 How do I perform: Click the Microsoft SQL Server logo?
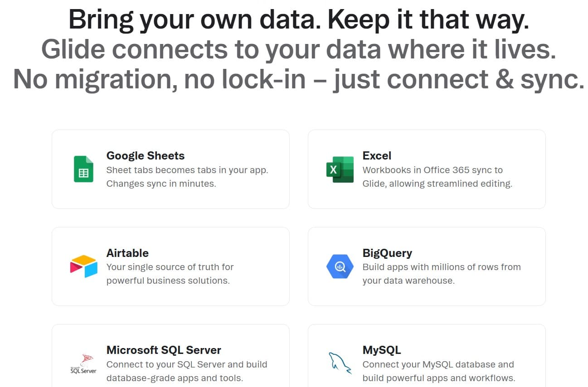coord(83,363)
